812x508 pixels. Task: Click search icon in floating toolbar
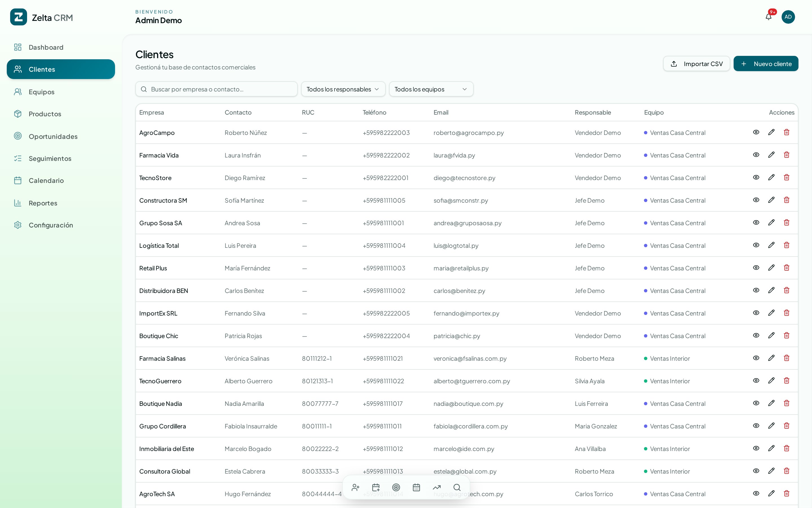click(457, 487)
